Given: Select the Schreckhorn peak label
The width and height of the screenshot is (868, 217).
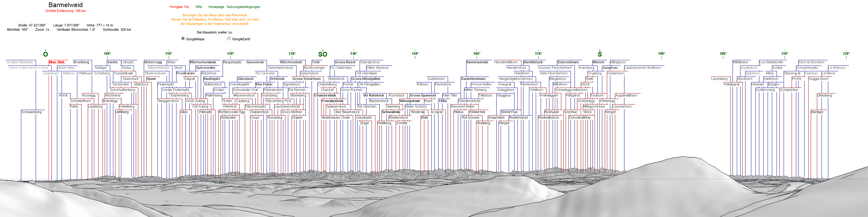Looking at the screenshot, I should (568, 62).
